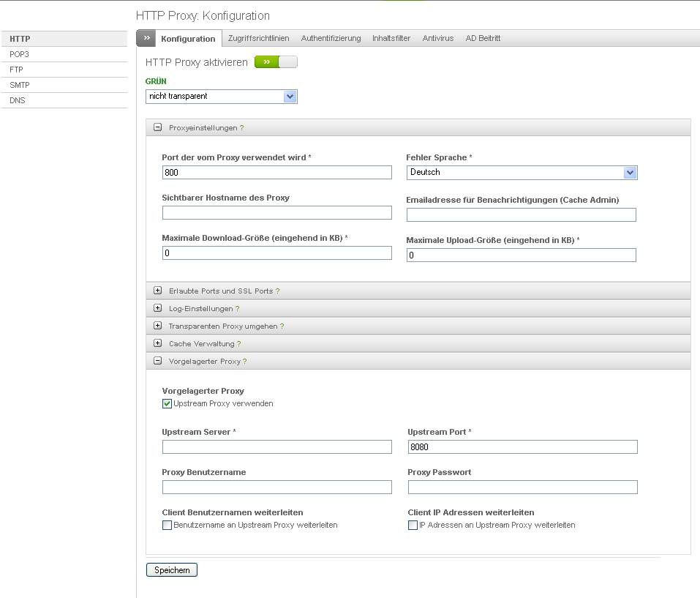
Task: Open the GRÜN nicht transparent dropdown
Action: pos(221,97)
